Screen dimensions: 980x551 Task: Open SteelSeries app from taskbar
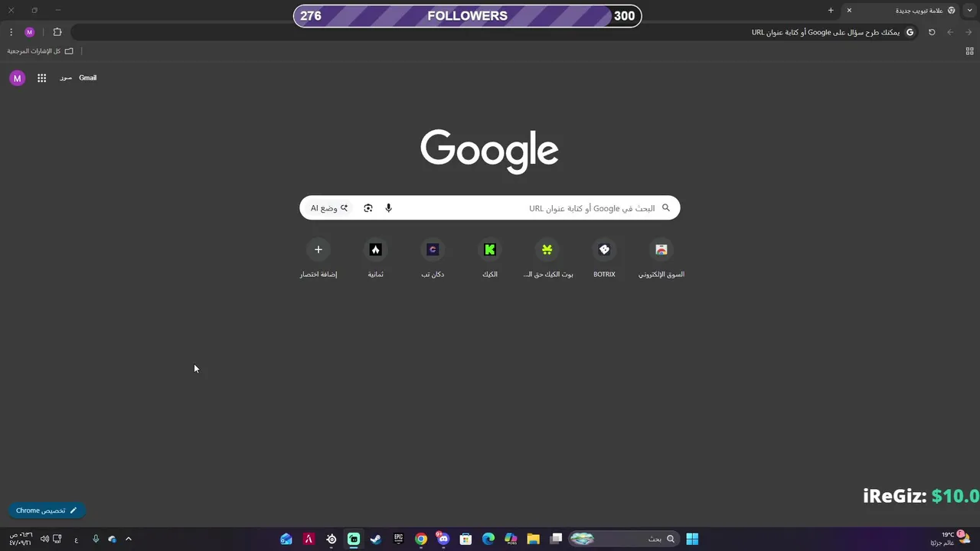332,539
